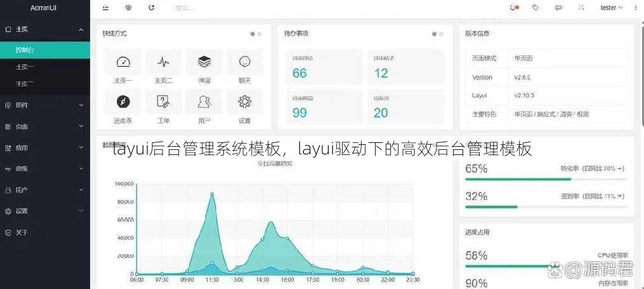Collapse the 主页 menu using its up chevron
Viewport: 644px width, 289px height.
click(x=81, y=30)
